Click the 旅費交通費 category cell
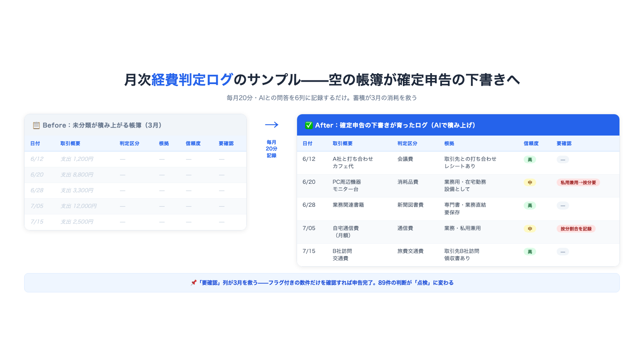Image resolution: width=644 pixels, height=362 pixels. tap(411, 251)
